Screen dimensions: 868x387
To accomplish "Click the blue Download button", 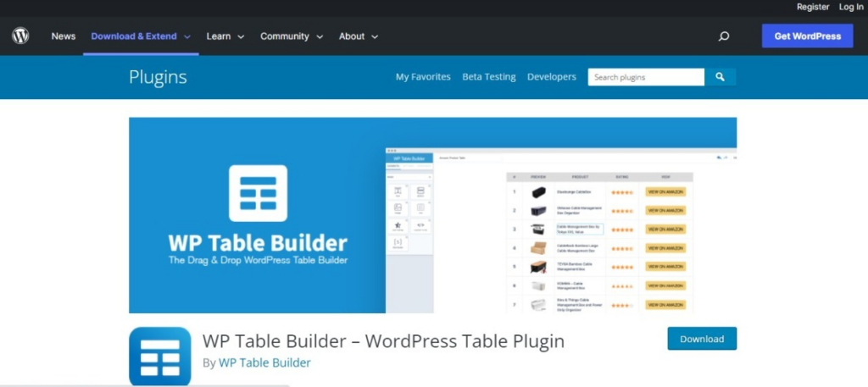I will [702, 339].
